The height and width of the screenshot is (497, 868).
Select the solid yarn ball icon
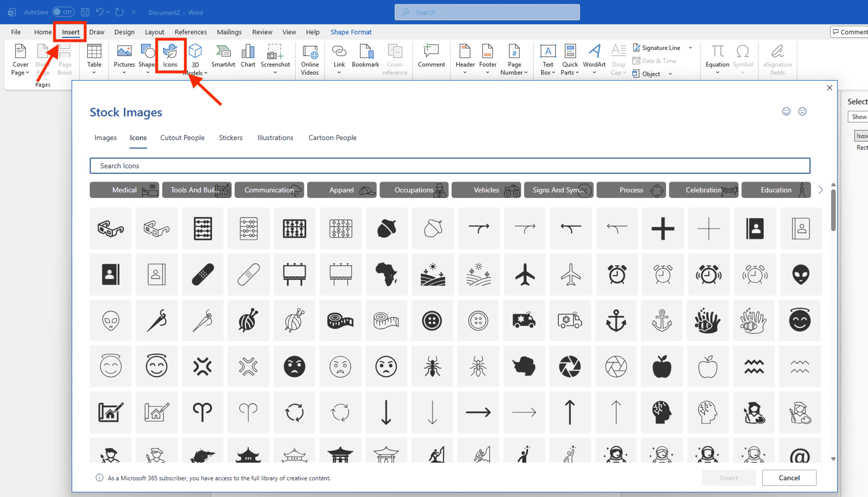248,320
